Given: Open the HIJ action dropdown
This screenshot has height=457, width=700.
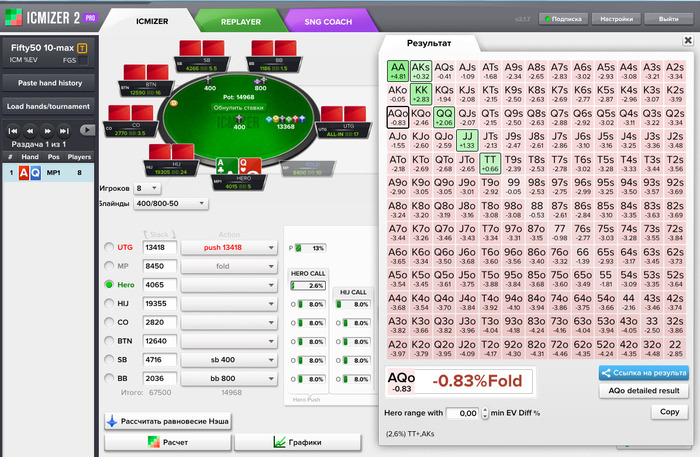Looking at the screenshot, I should 229,303.
